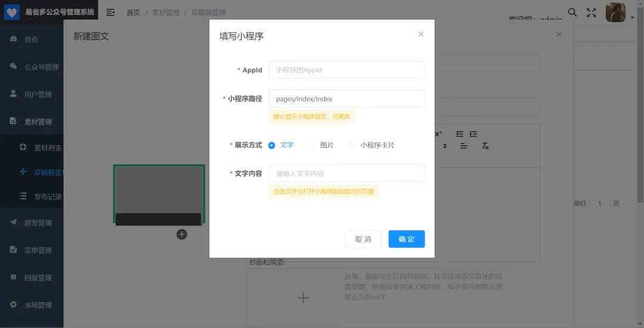
Task: Click the 首页 dashboard sidebar icon
Action: (x=13, y=39)
